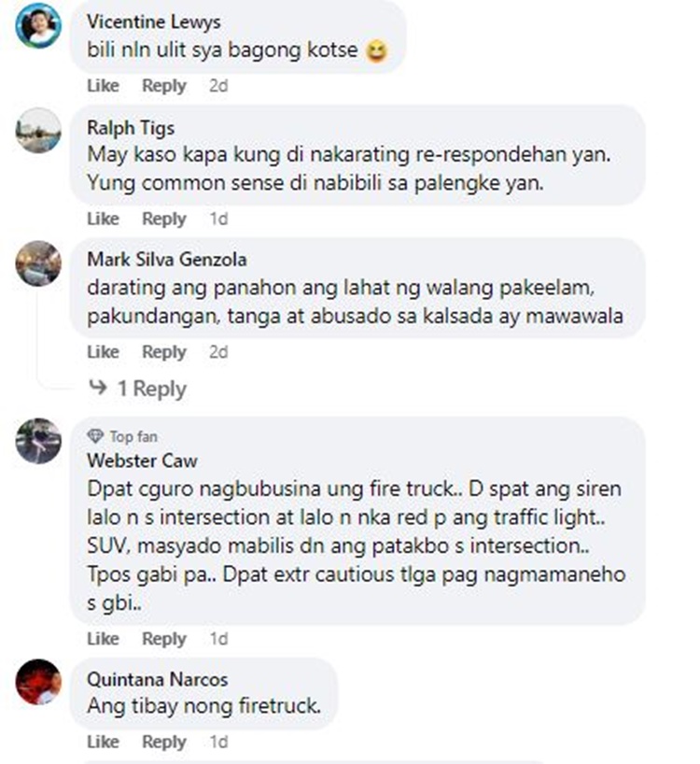This screenshot has height=764, width=700.
Task: Open Ralph Tigs profile name link
Action: (131, 128)
